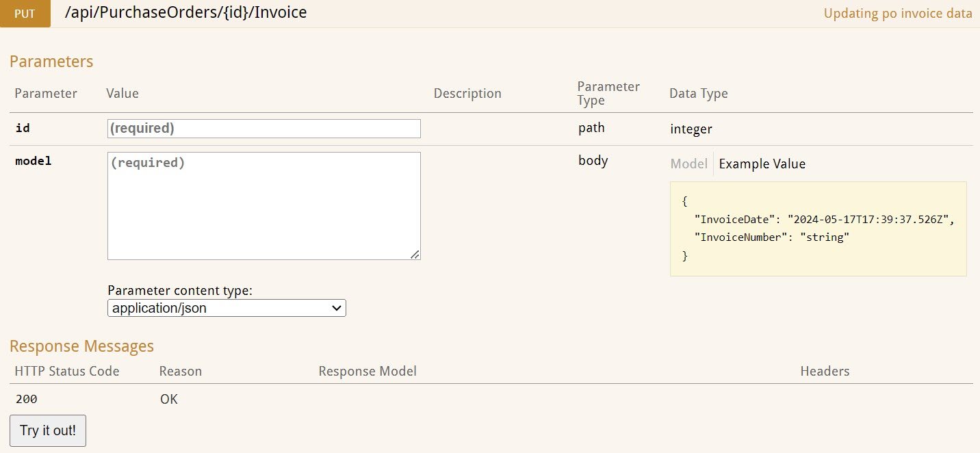Open the Parameter content type dropdown
980x453 pixels.
coord(226,308)
